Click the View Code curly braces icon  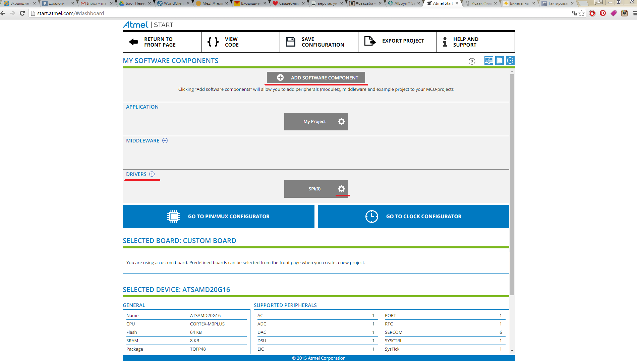pyautogui.click(x=213, y=42)
